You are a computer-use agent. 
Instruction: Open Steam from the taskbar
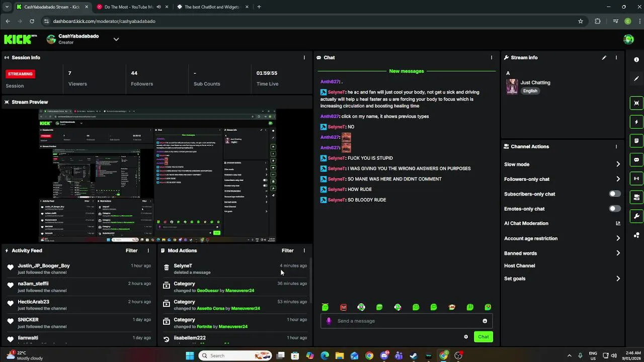pyautogui.click(x=414, y=355)
